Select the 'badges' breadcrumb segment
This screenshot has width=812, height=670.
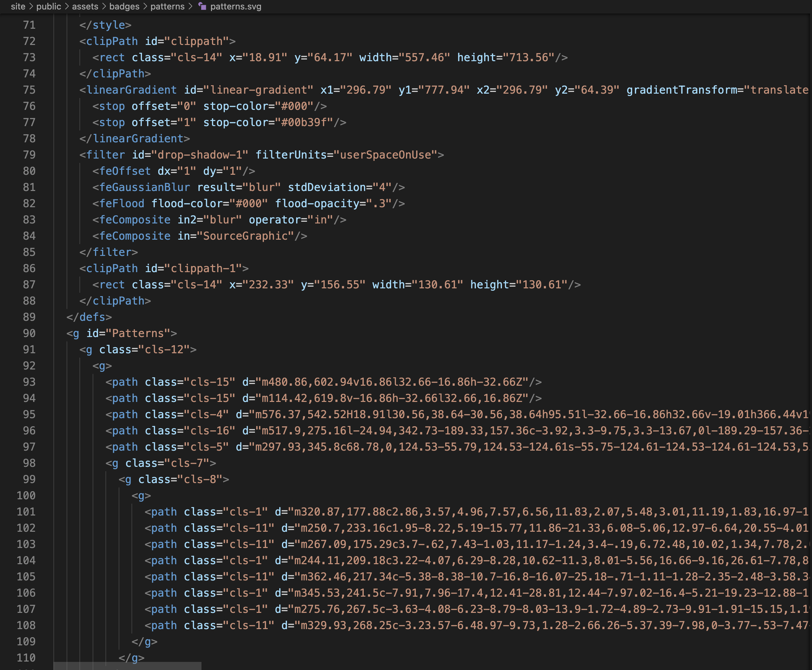[x=124, y=6]
